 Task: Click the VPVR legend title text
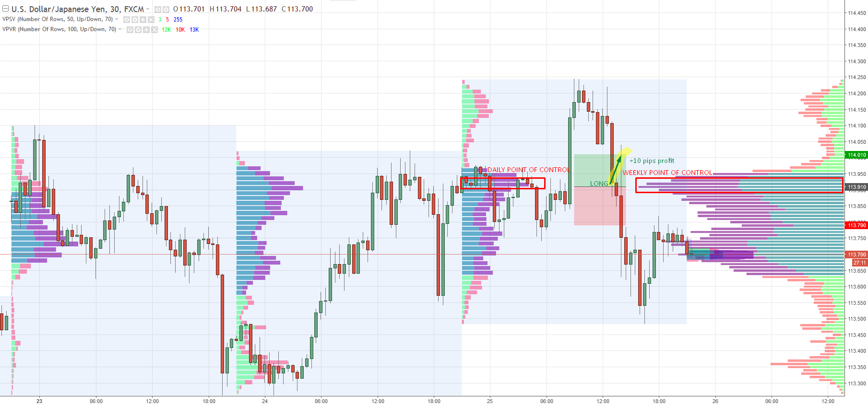tap(59, 29)
